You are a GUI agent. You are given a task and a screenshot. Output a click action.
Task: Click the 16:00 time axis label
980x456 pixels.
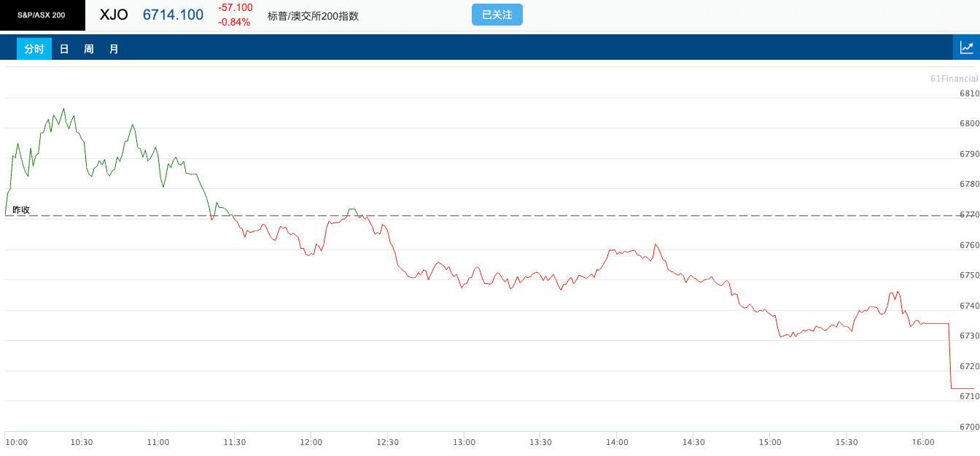pos(923,442)
